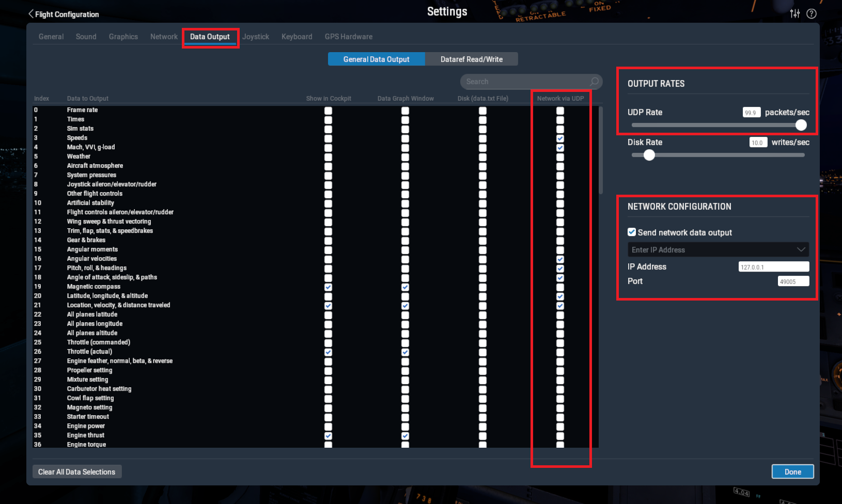Viewport: 842px width, 504px height.
Task: Click the UDP Rate slider handle
Action: coord(801,125)
